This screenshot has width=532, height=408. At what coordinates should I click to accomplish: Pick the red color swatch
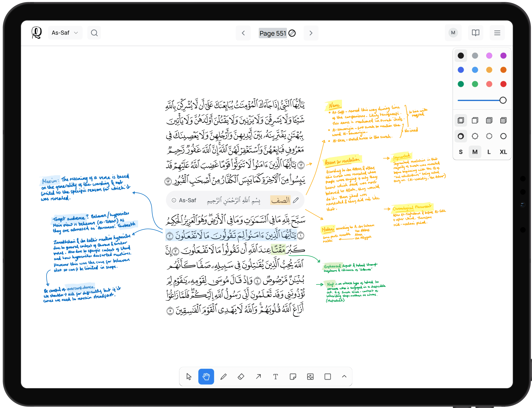[503, 84]
